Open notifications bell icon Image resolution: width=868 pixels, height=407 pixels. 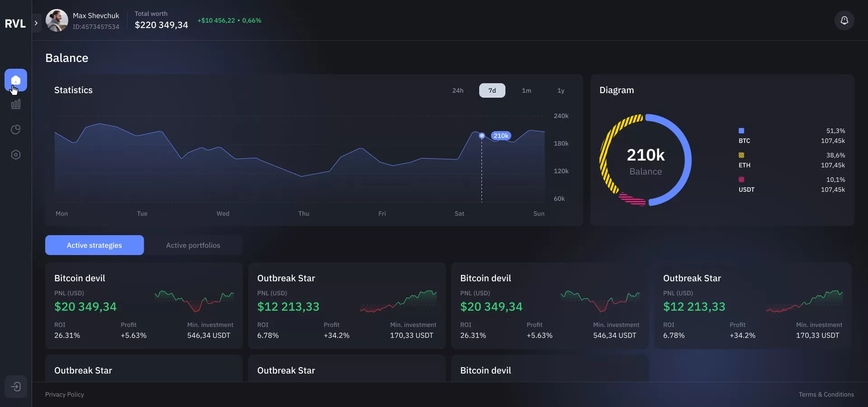tap(844, 21)
